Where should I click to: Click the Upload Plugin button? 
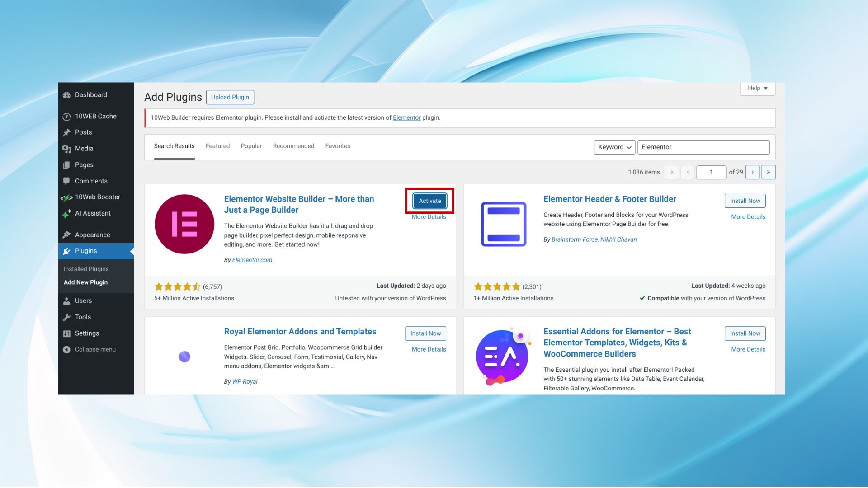pos(230,97)
